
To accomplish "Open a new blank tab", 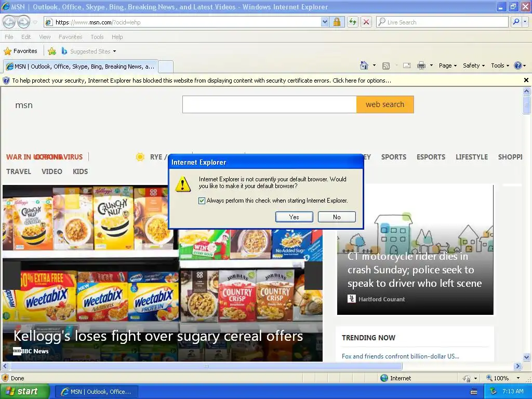I will 166,66.
